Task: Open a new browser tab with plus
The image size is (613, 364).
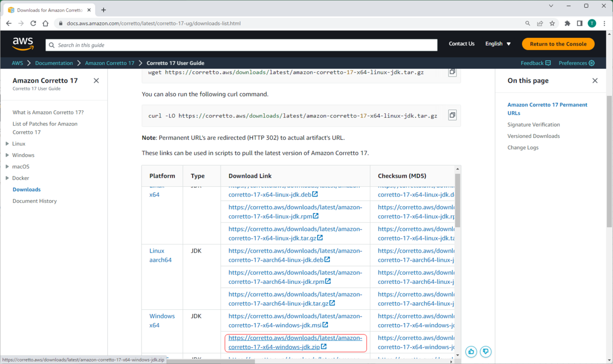Action: pos(103,10)
